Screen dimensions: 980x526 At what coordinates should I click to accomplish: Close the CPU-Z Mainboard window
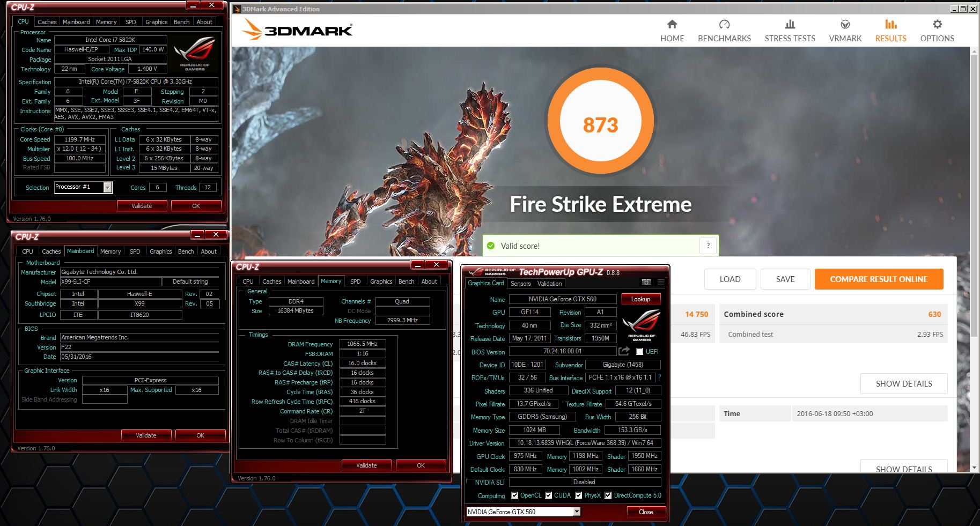coord(216,235)
